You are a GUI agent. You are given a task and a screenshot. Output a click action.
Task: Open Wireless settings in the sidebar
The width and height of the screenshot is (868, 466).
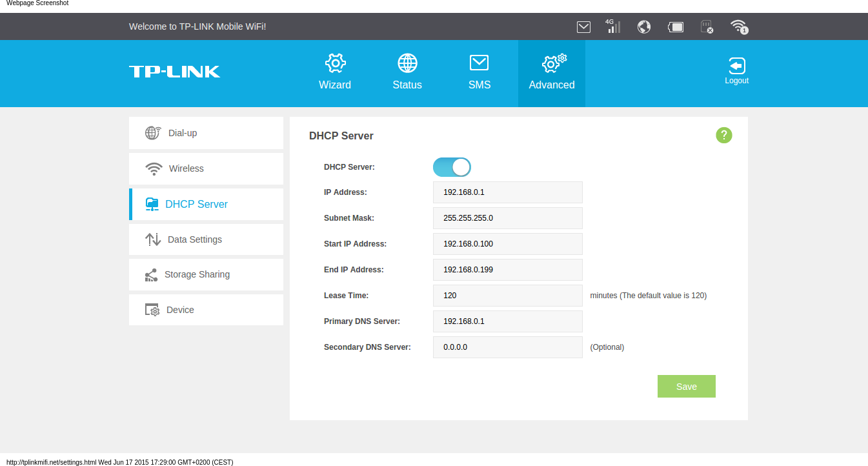[206, 168]
